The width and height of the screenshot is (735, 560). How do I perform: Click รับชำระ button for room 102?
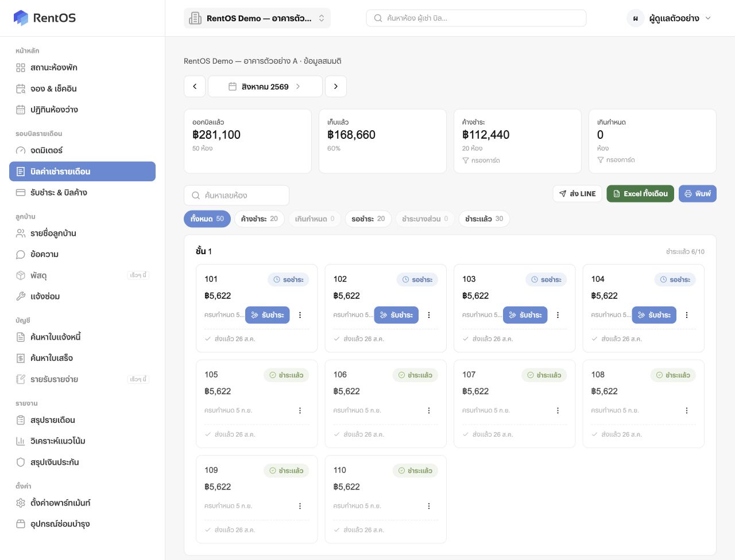[x=397, y=315]
